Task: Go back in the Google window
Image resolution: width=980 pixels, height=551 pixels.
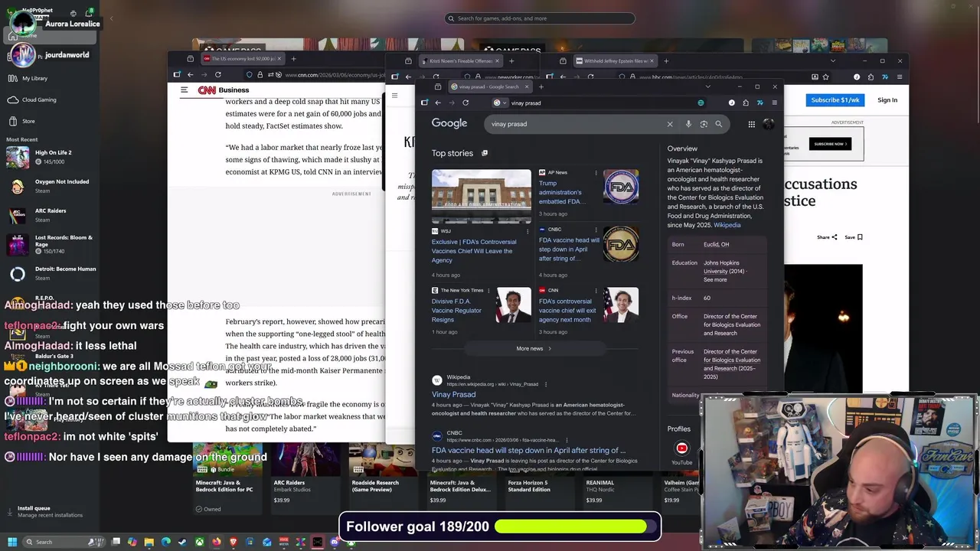Action: click(x=438, y=103)
